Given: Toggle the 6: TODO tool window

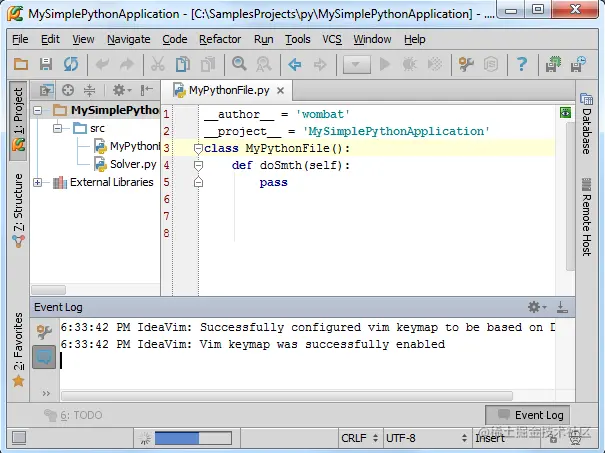Looking at the screenshot, I should coord(73,415).
